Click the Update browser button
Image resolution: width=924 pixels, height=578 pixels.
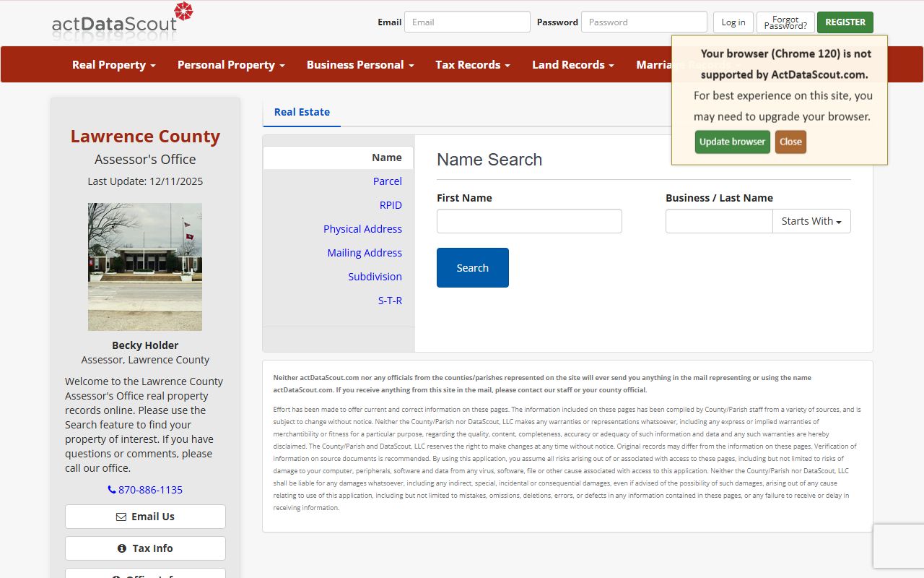point(733,142)
